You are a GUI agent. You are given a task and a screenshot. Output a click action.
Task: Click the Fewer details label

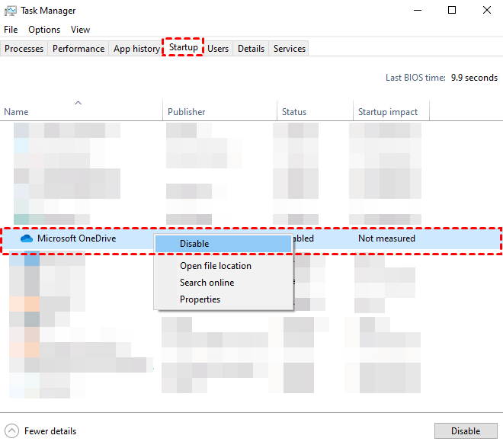pyautogui.click(x=50, y=431)
